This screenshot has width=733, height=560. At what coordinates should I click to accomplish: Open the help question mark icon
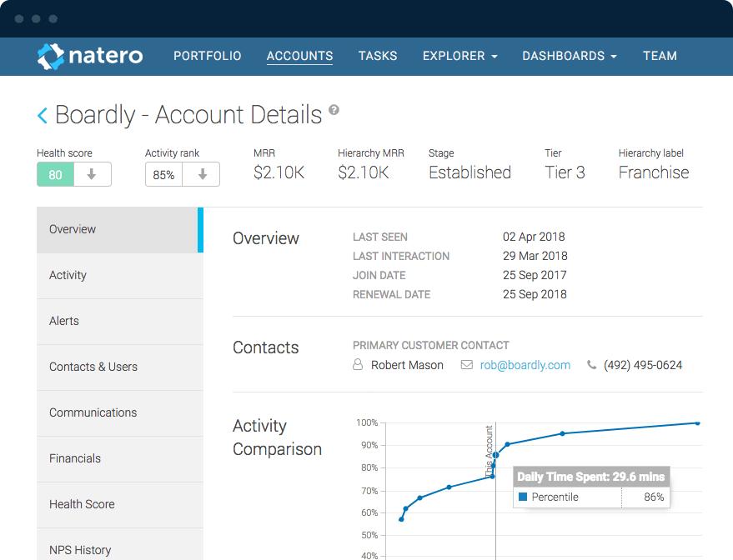334,110
